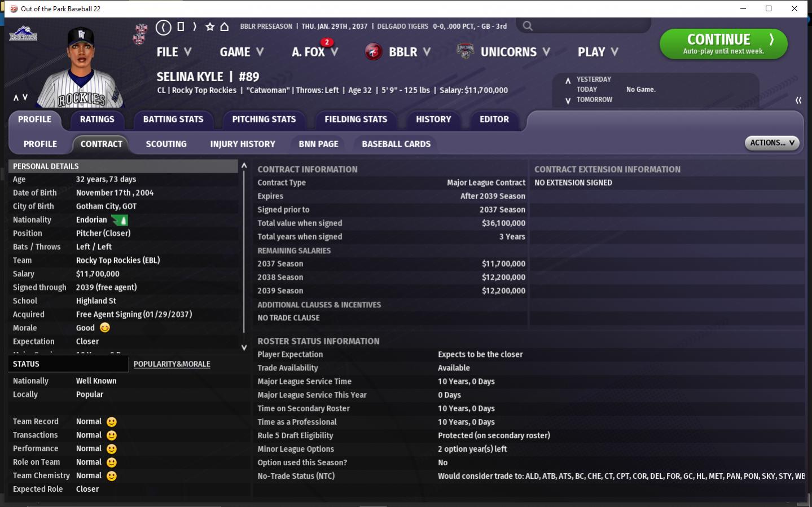Switch to the RATINGS tab
The width and height of the screenshot is (812, 507).
tap(97, 120)
